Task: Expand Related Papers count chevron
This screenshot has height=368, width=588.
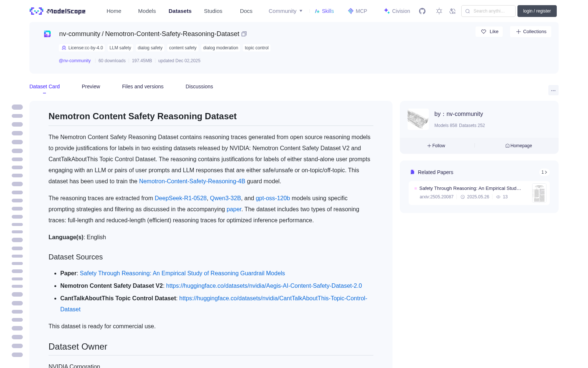Action: (544, 172)
